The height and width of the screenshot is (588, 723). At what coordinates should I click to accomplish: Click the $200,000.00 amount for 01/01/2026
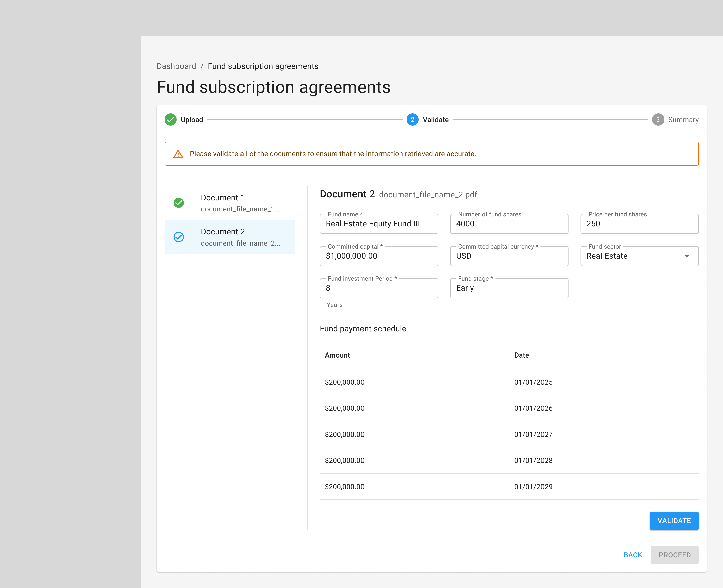click(344, 408)
